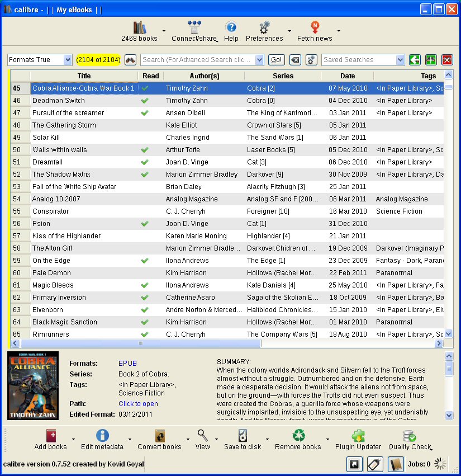Sort by the Series column header
Viewport: 461px width, 476px height.
coord(283,76)
